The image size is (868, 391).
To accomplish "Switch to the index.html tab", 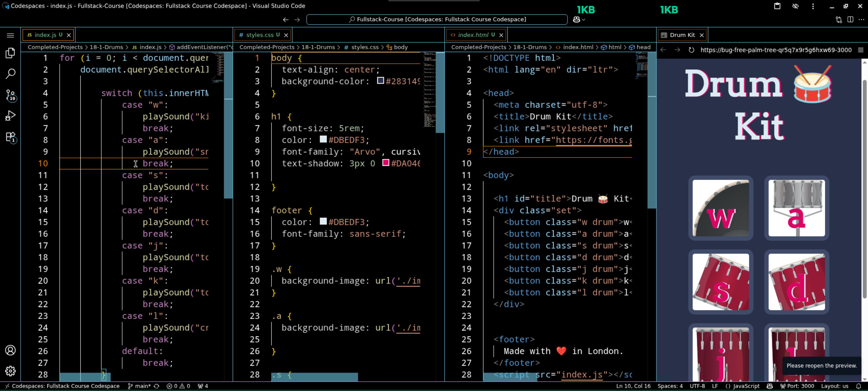I will tap(473, 35).
